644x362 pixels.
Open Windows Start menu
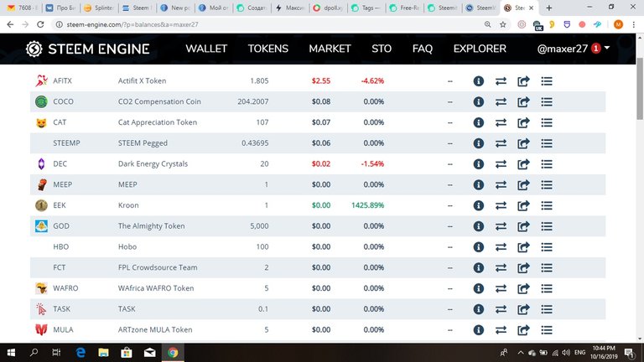[x=11, y=352]
